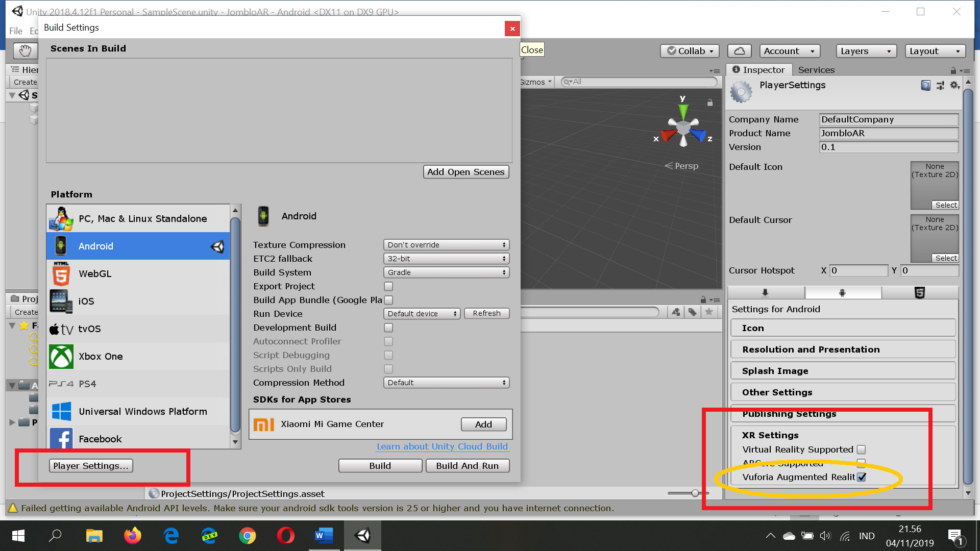Viewport: 980px width, 551px height.
Task: Open the Texture Compression dropdown
Action: 446,245
